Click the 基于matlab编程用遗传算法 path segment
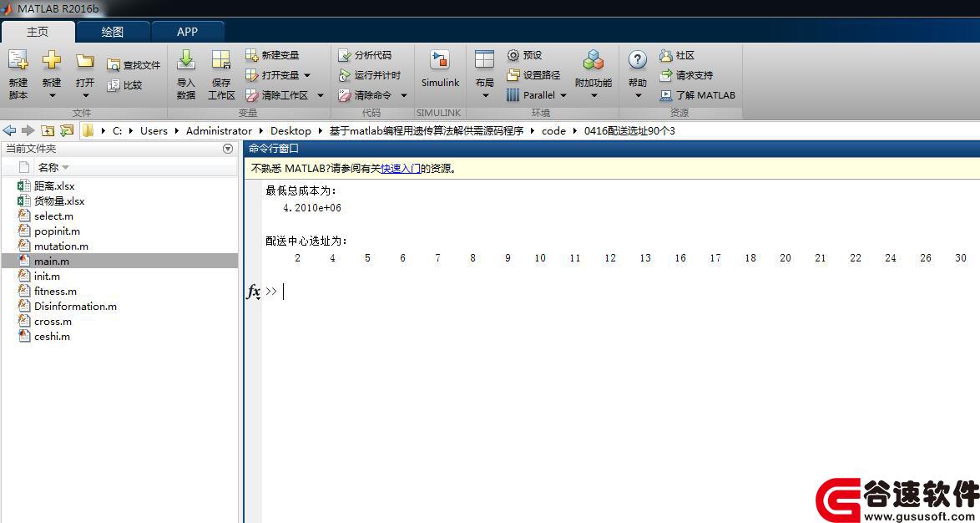980x523 pixels. click(427, 130)
